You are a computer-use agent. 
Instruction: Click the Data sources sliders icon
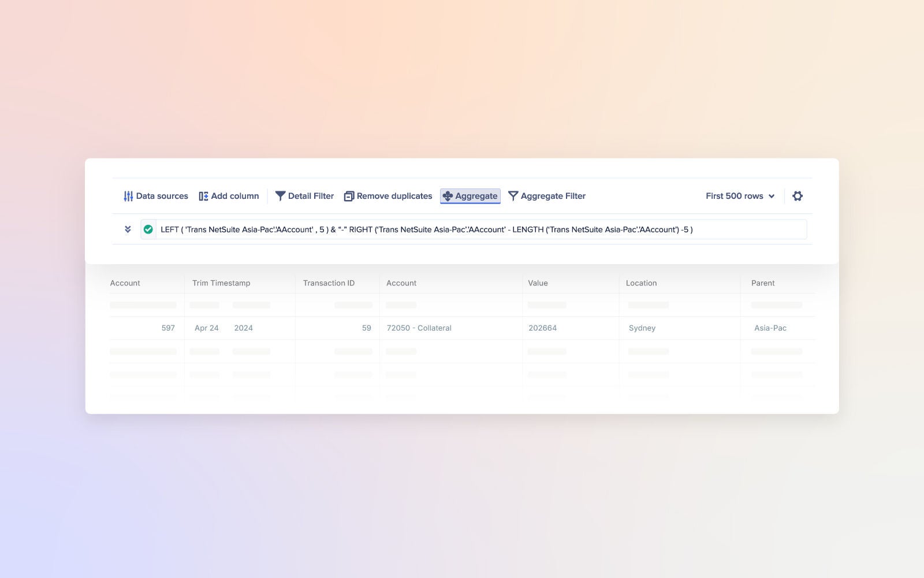(x=128, y=196)
